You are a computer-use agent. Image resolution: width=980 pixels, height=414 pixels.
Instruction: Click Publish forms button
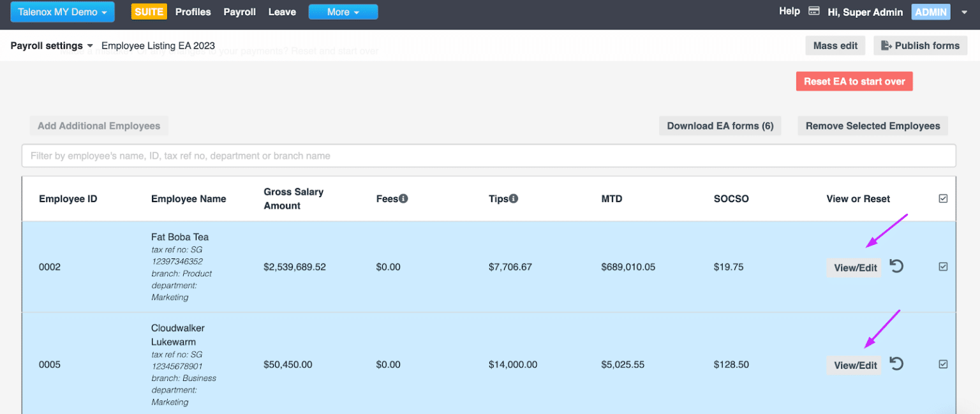point(920,46)
